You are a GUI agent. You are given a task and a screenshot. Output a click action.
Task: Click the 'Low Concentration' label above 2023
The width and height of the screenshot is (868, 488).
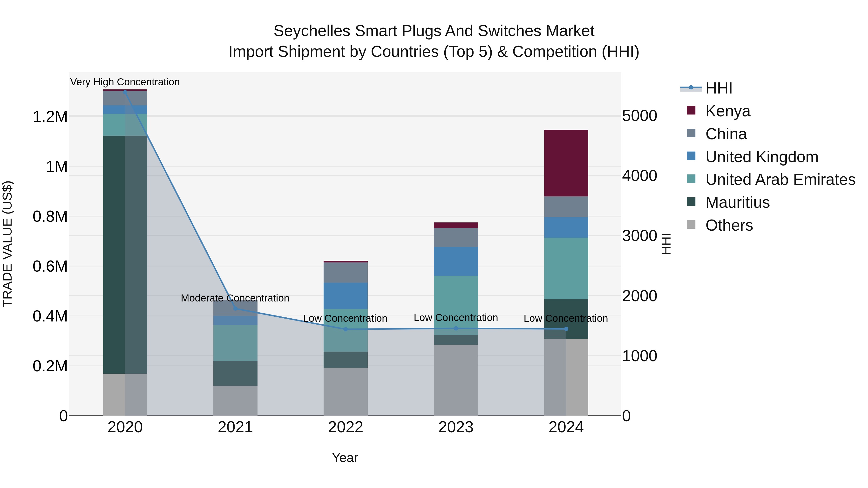[456, 318]
